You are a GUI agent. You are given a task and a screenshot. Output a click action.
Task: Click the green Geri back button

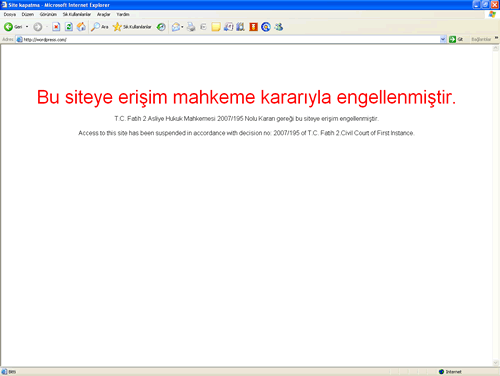click(x=13, y=27)
